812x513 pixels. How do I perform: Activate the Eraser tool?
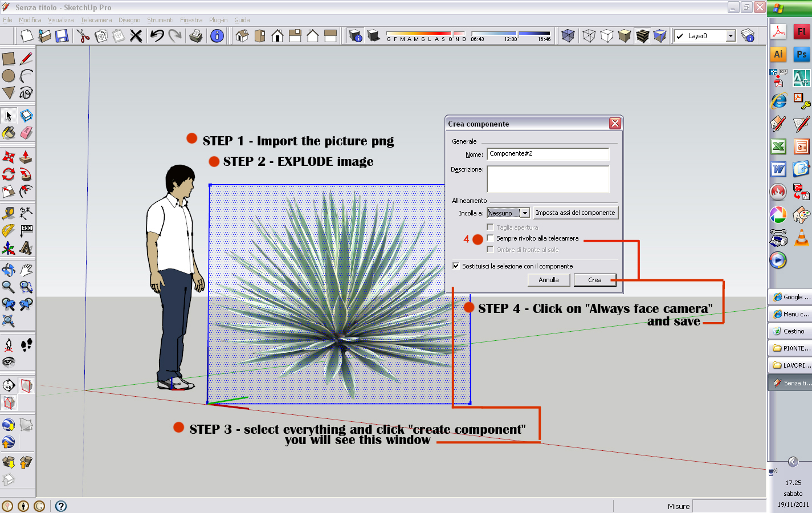pyautogui.click(x=25, y=133)
